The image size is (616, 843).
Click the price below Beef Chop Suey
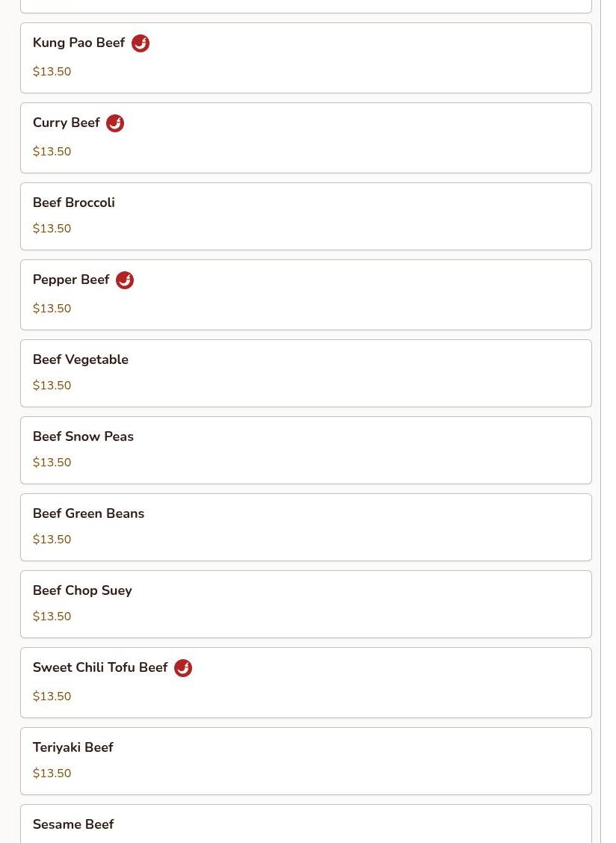tap(52, 616)
